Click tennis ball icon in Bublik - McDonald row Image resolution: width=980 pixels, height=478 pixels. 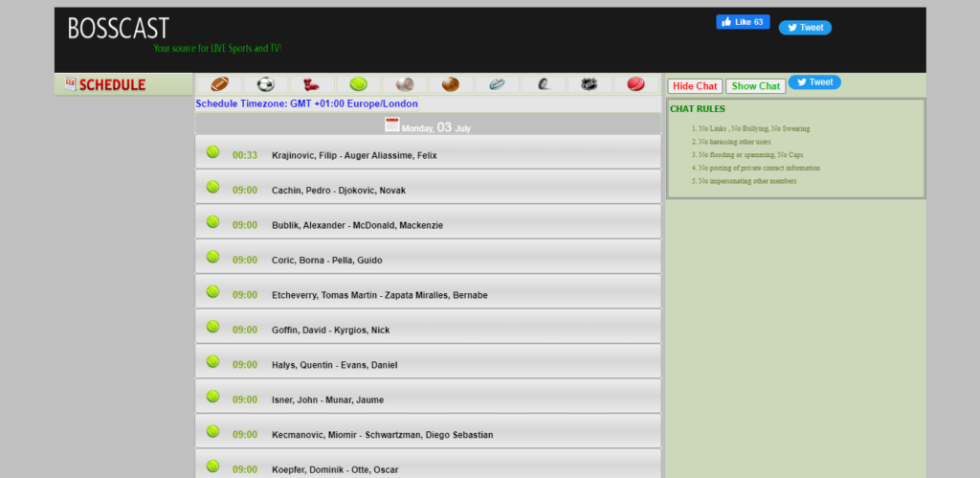coord(213,222)
